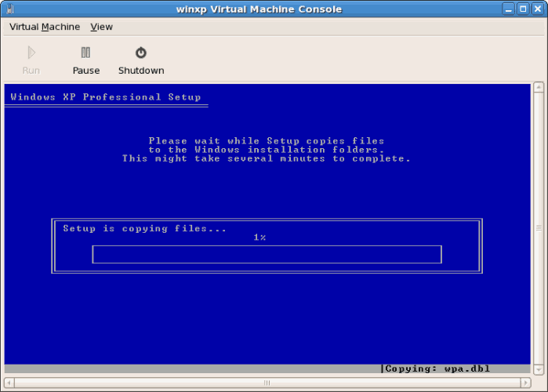
Task: Click the 'Copying: wpa.dbl' status text
Action: point(430,368)
